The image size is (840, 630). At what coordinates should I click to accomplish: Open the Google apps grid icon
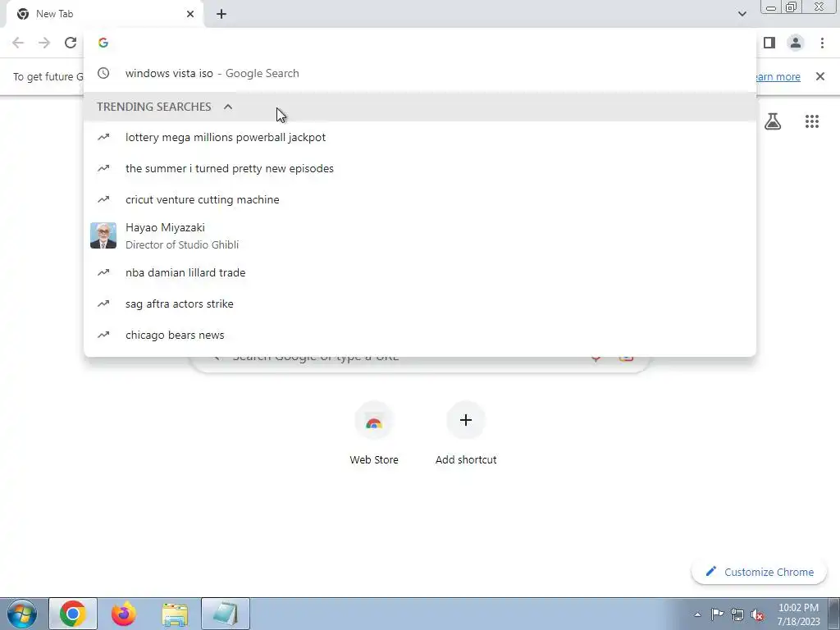[x=812, y=121]
